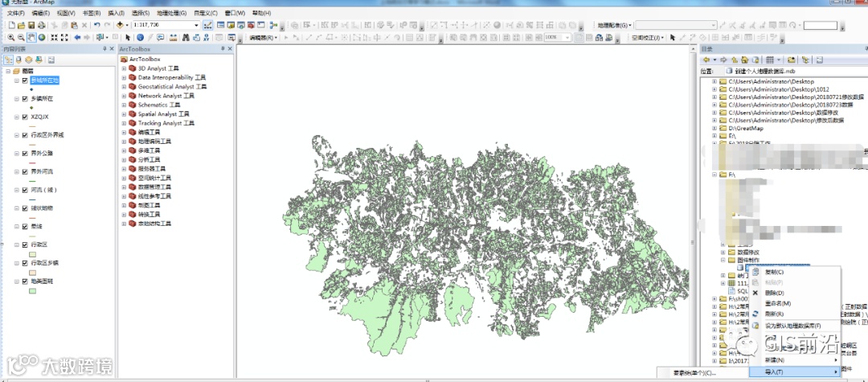
Task: List layers by selection
Action: 39,60
